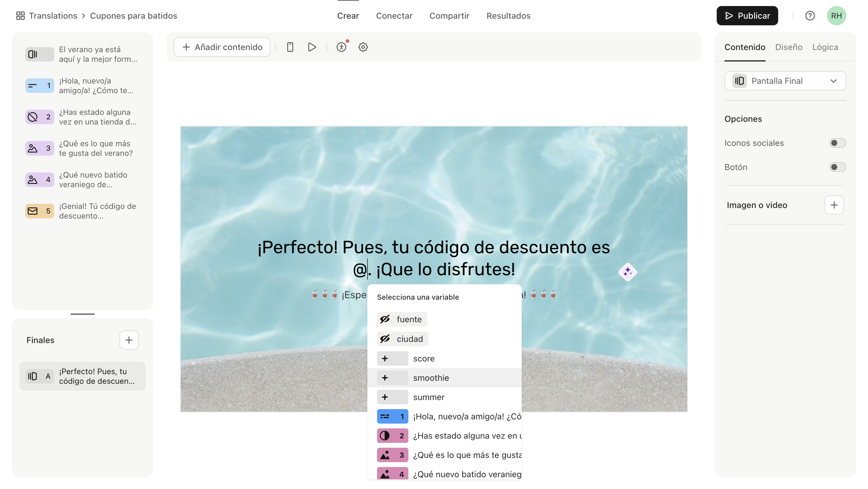The width and height of the screenshot is (868, 489).
Task: Toggle the Iconos sociales switch
Action: click(x=837, y=143)
